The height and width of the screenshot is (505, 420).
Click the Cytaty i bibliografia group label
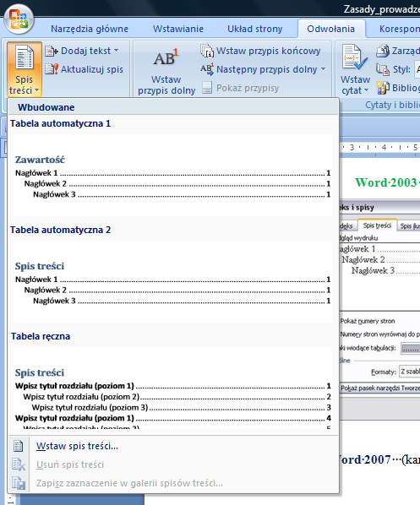click(392, 105)
